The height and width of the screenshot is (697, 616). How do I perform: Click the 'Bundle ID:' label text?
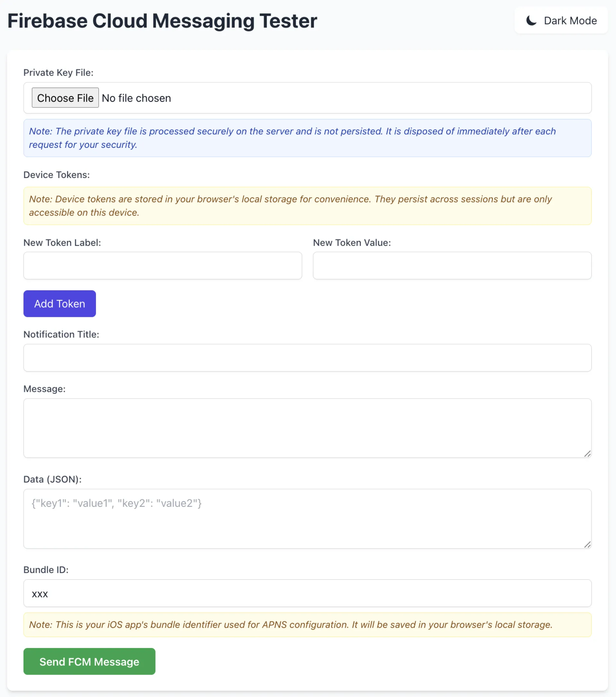click(46, 570)
